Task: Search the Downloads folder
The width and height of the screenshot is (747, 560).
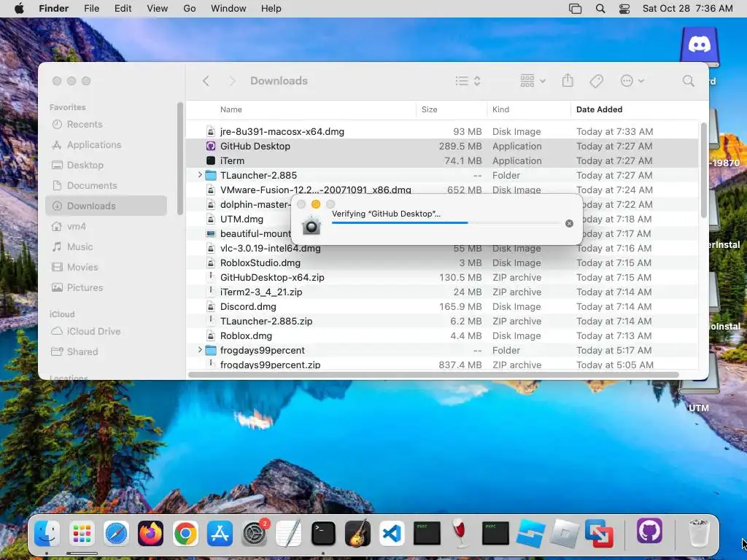Action: click(x=689, y=81)
